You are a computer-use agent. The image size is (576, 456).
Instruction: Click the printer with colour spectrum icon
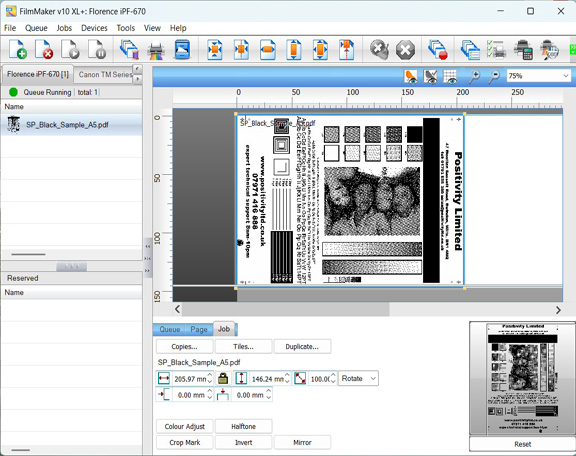155,49
